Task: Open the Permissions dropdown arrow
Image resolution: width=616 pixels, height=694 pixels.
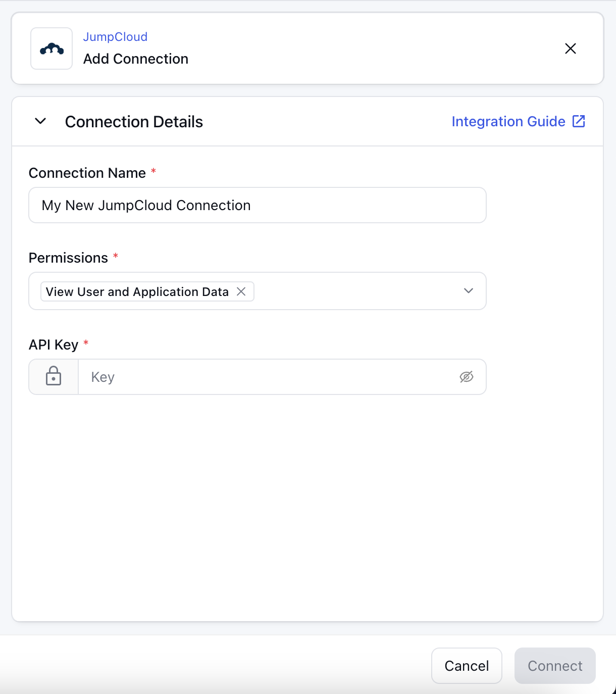Action: [469, 291]
